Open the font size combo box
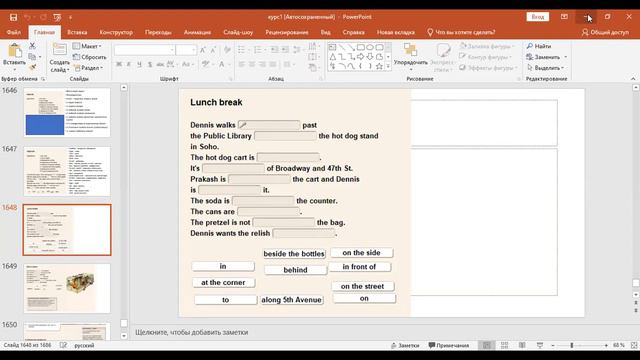The height and width of the screenshot is (360, 640). (186, 50)
